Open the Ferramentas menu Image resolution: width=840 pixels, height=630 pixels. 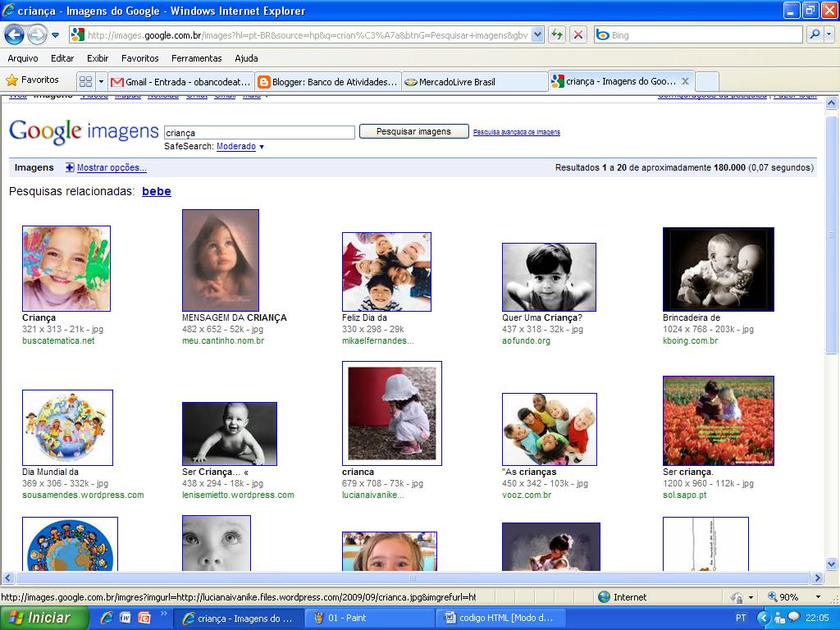coord(197,58)
